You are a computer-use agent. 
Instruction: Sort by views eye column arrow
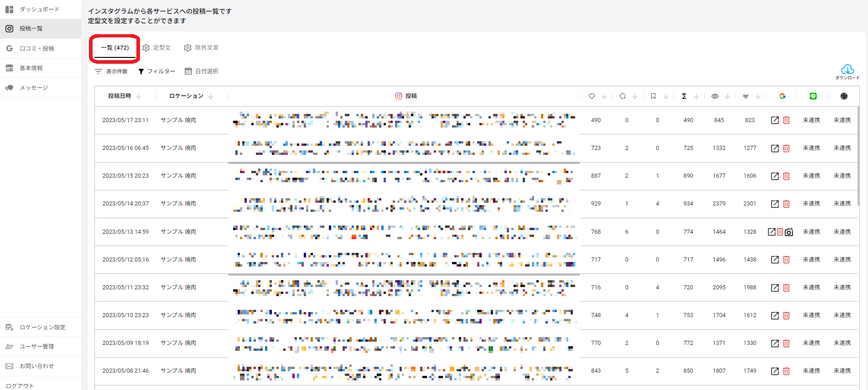click(727, 96)
